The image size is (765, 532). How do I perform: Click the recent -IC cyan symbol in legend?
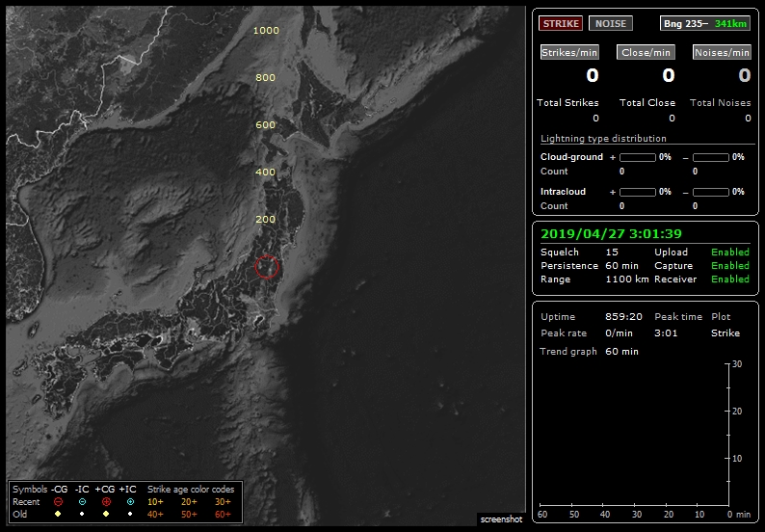(x=83, y=502)
